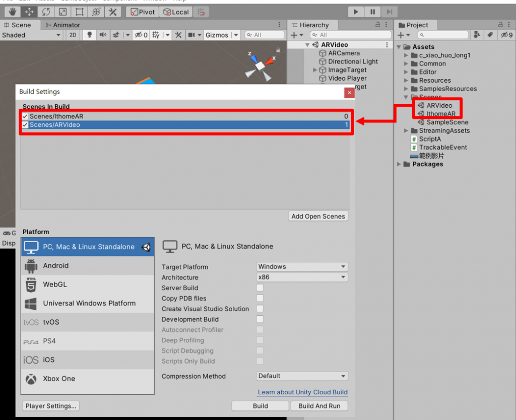Toggle scene effects icon
Image resolution: width=516 pixels, height=420 pixels.
116,35
